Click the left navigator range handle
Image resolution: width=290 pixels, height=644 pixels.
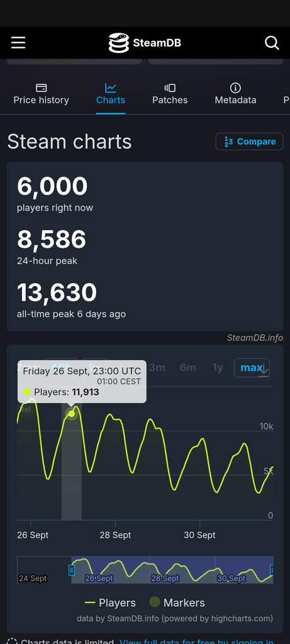72,570
